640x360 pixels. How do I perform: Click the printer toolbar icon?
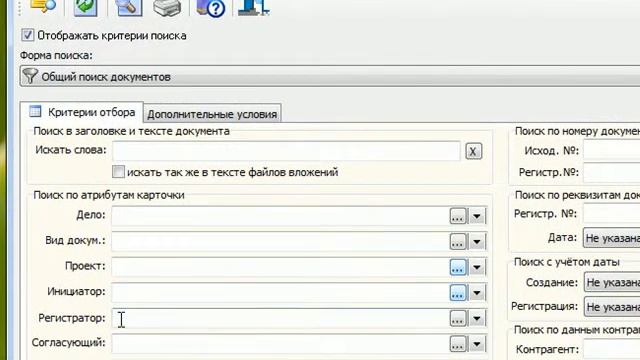[x=167, y=7]
